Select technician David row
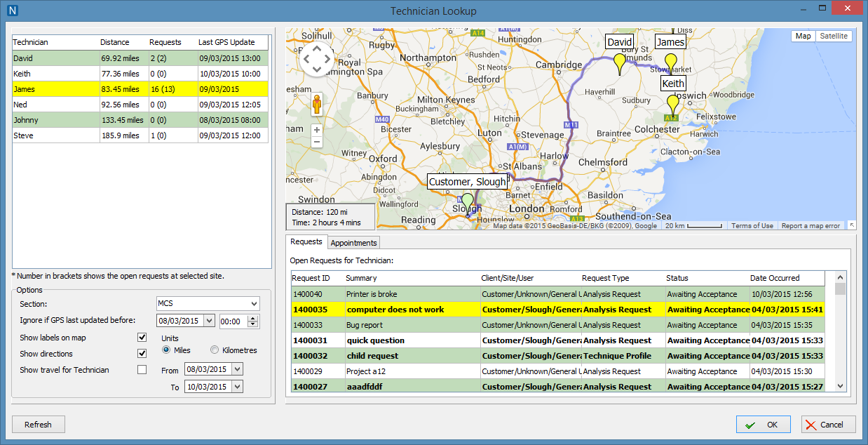 click(140, 58)
